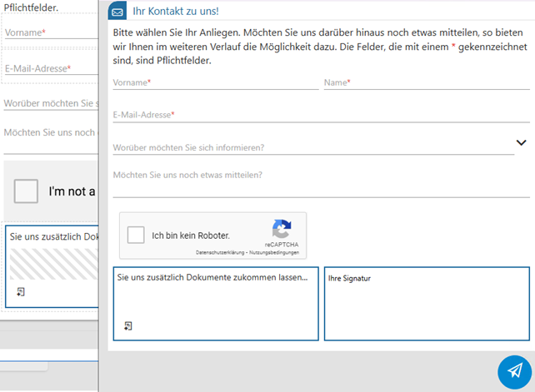Click the reCAPTCHA logo

click(282, 229)
